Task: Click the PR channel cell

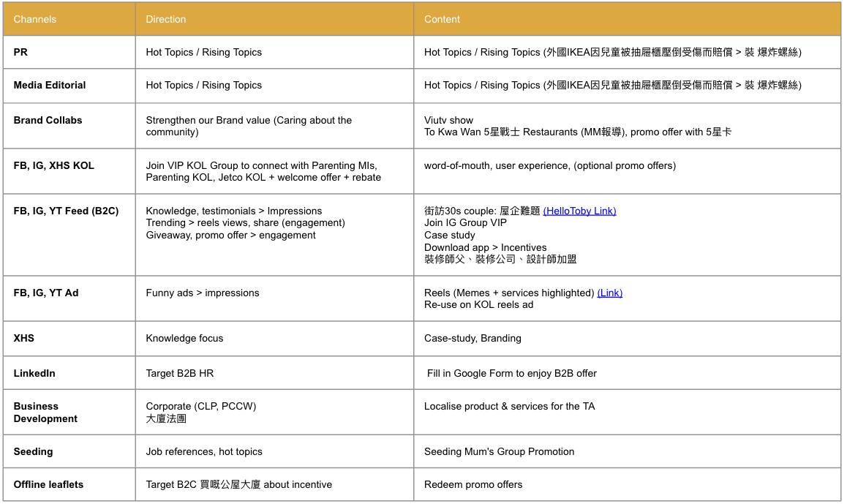Action: [x=21, y=52]
